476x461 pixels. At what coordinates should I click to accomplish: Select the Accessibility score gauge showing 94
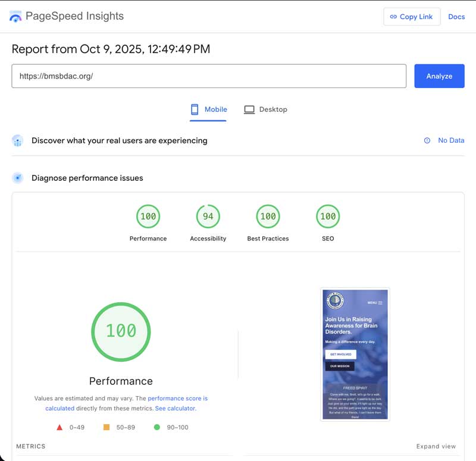coord(208,217)
